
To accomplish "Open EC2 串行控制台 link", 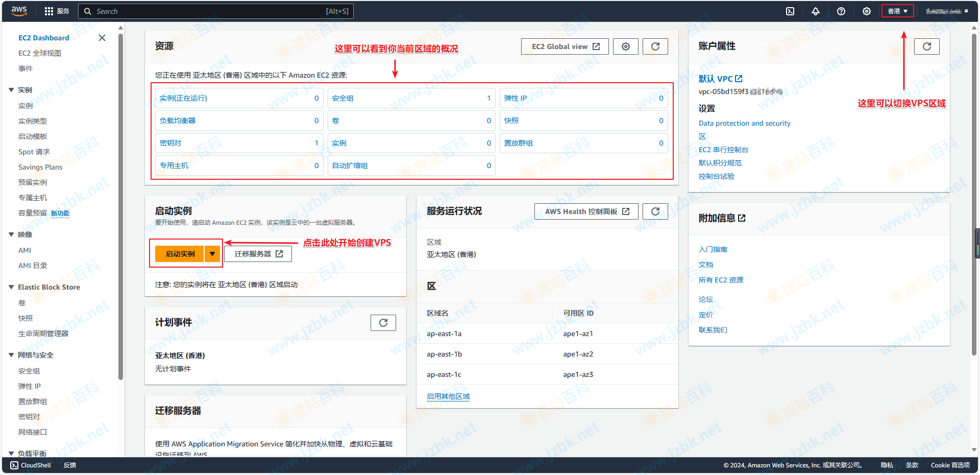I will (x=724, y=150).
